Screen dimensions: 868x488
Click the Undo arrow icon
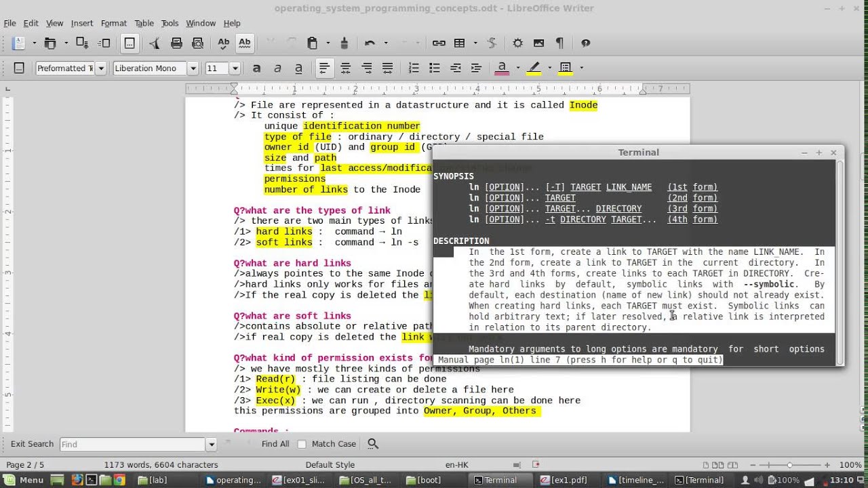pyautogui.click(x=370, y=43)
